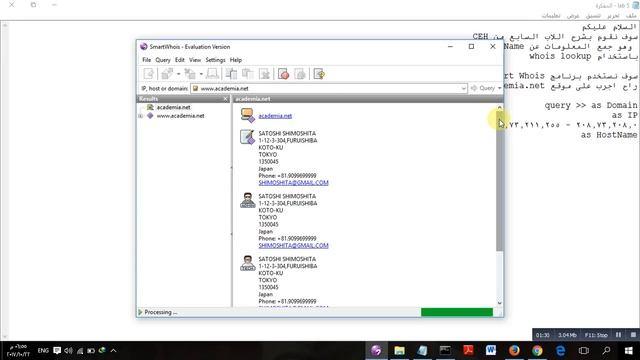Click the Query button beside the address field
Screen dimensions: 640x360
[482, 88]
